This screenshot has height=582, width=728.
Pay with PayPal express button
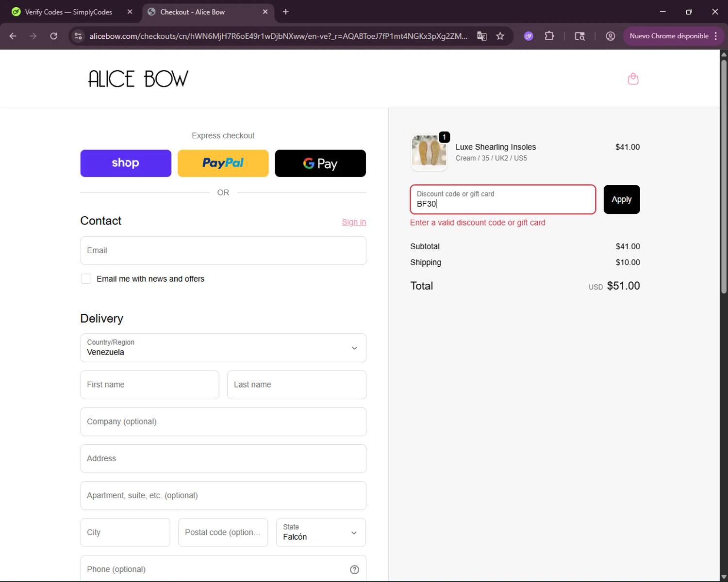coord(223,163)
